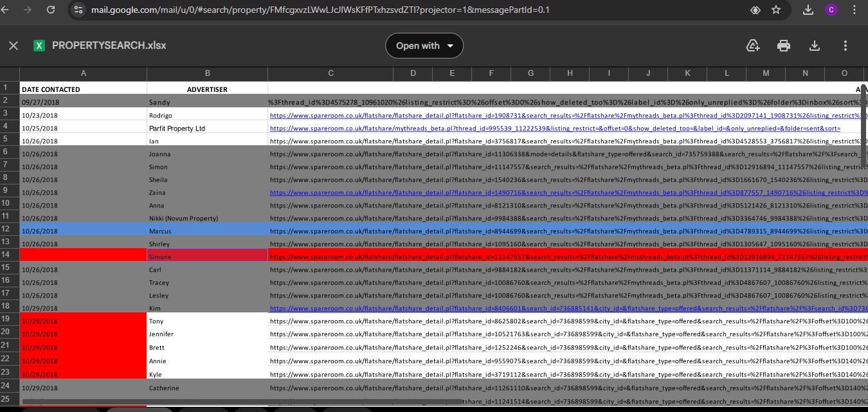Open Ian's spareroom listing link

pos(568,141)
